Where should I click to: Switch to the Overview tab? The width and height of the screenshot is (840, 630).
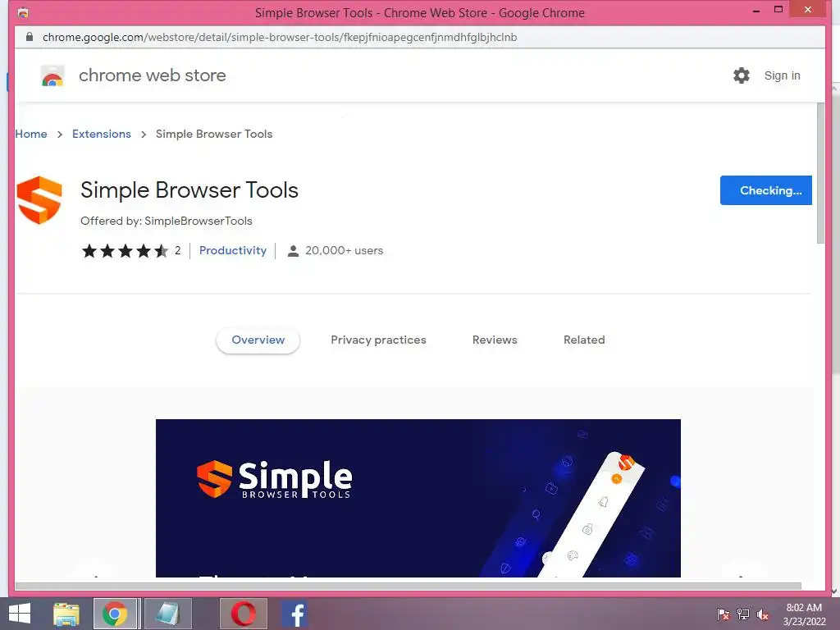click(258, 340)
